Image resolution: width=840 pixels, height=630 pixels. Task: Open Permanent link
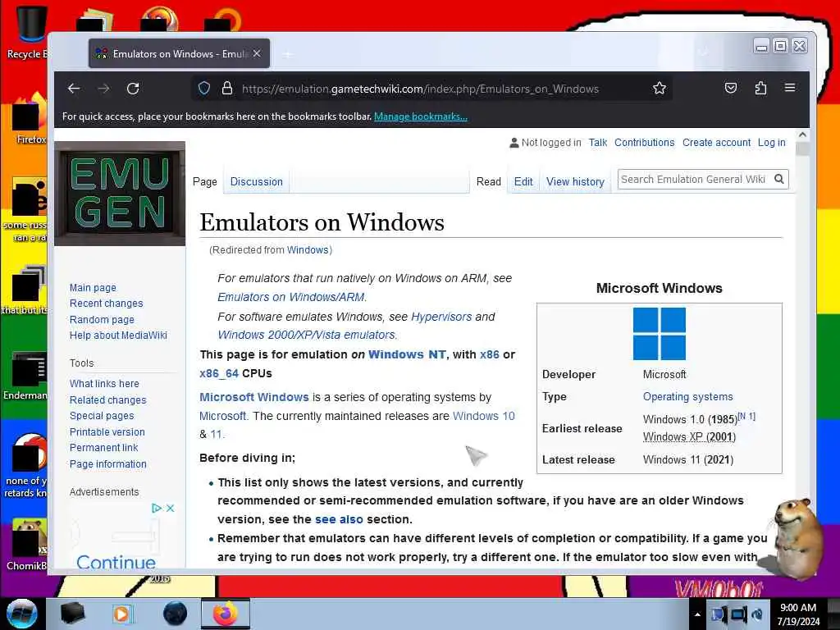pyautogui.click(x=104, y=448)
